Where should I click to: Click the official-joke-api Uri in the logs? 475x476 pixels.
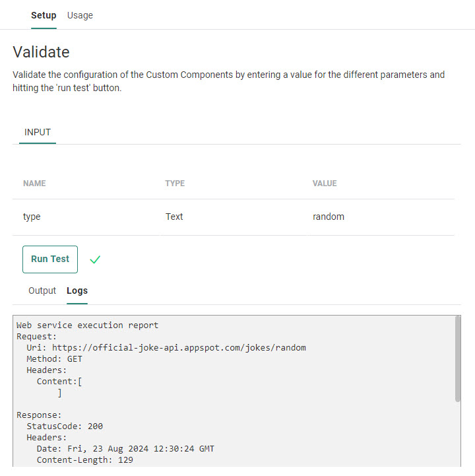[x=179, y=347]
